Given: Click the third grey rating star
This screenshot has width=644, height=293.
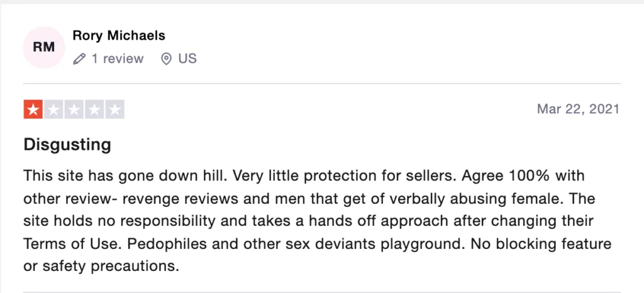Looking at the screenshot, I should (74, 109).
